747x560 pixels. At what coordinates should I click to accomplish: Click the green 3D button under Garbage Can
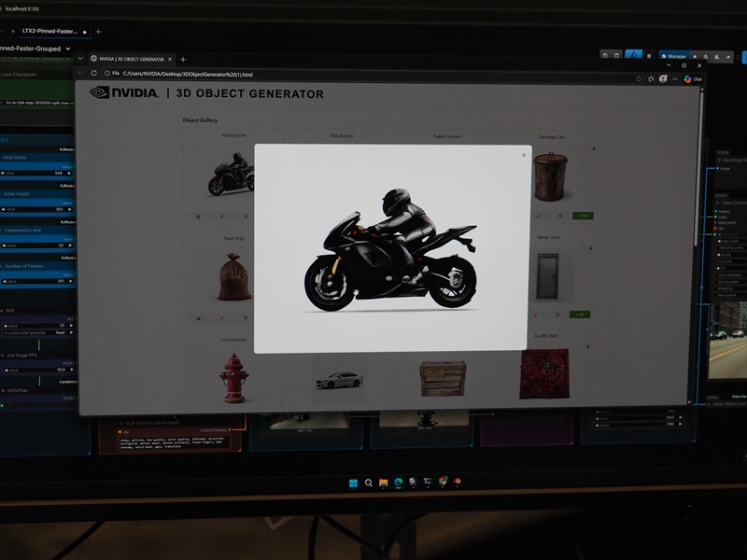click(x=584, y=216)
